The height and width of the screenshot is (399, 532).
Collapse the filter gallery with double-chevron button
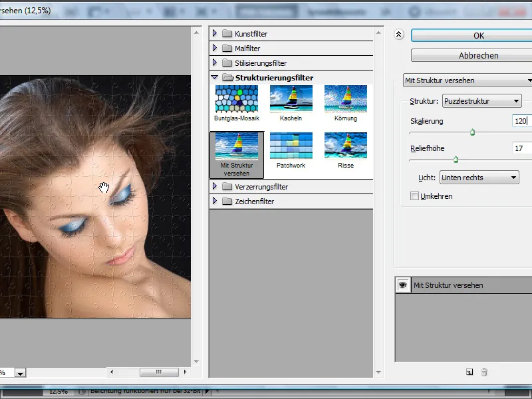[x=398, y=35]
